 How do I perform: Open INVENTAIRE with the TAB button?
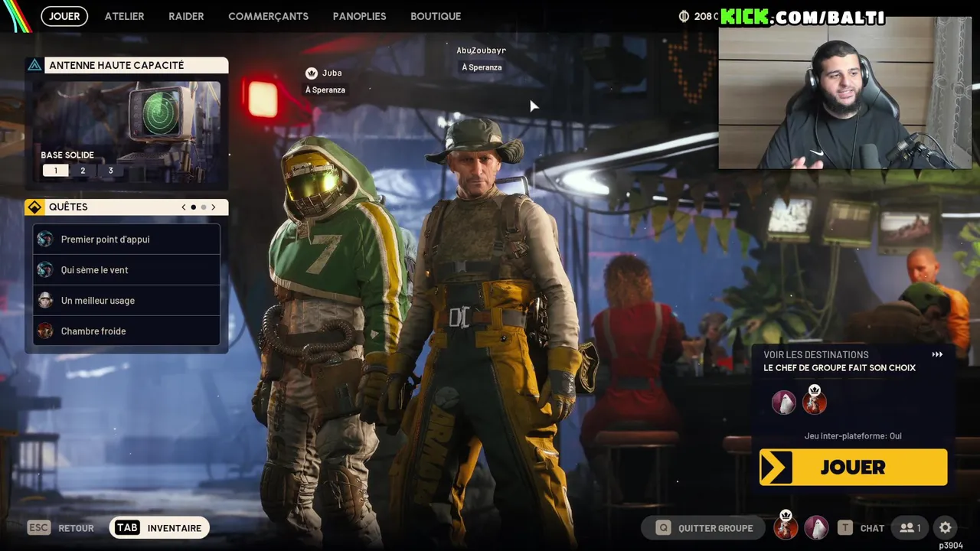pyautogui.click(x=159, y=528)
